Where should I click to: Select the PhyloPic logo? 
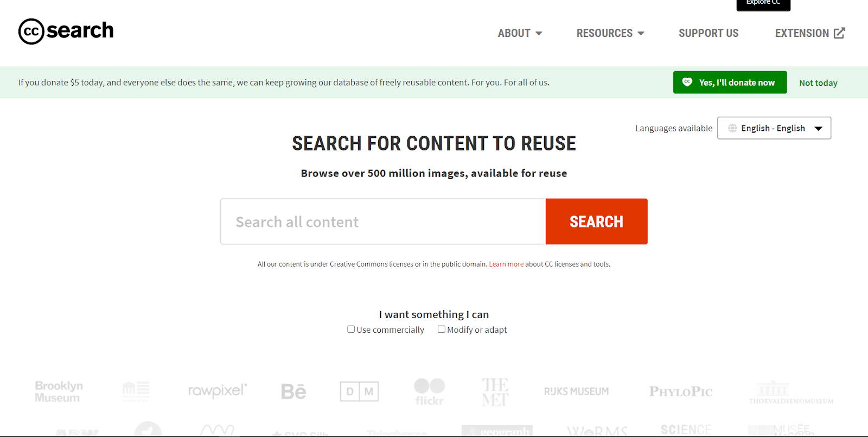pyautogui.click(x=680, y=391)
